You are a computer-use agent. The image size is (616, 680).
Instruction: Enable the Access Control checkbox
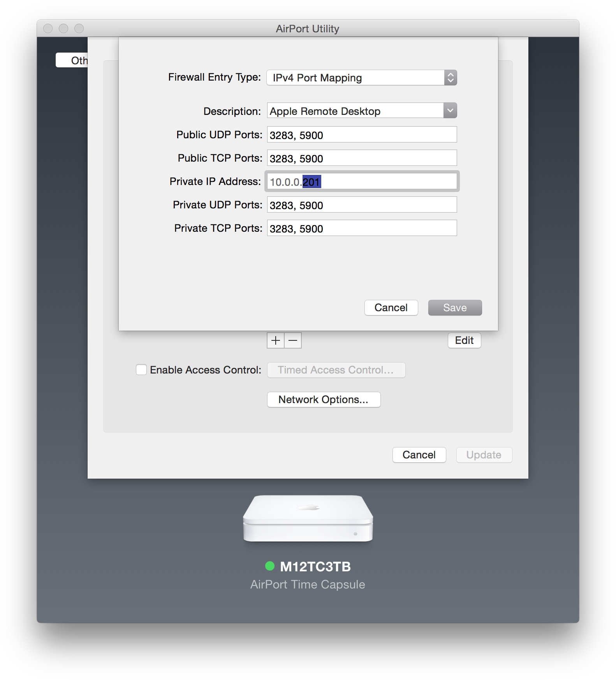(141, 370)
